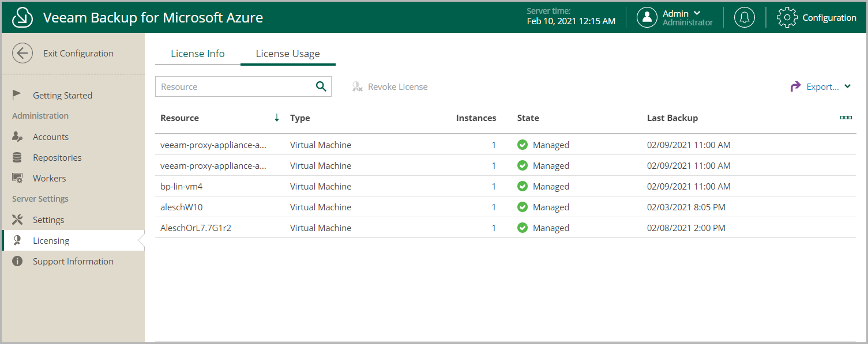Viewport: 868px width, 344px height.
Task: Open the Repositories menu item
Action: point(57,157)
